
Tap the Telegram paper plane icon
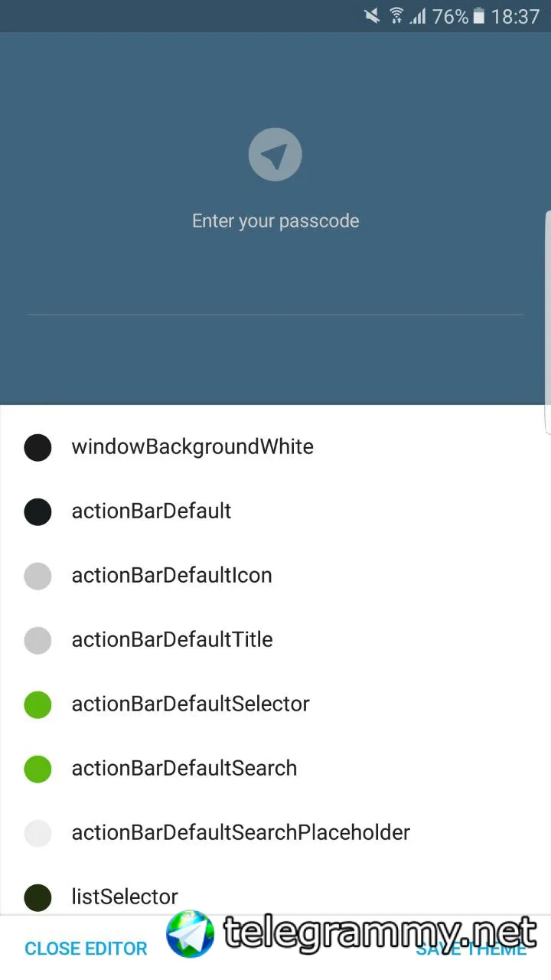[x=275, y=155]
